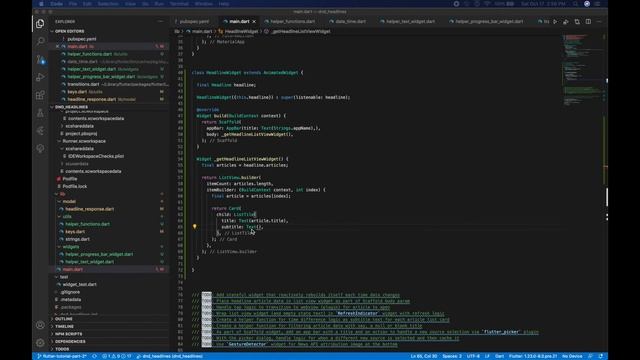Image resolution: width=640 pixels, height=360 pixels.
Task: Open IDEWorkspaceChecks.plist in the file tree
Action: [x=96, y=156]
